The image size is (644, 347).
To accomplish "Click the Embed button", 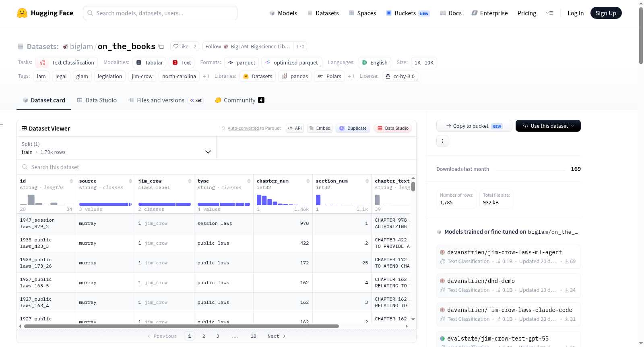I will (320, 128).
